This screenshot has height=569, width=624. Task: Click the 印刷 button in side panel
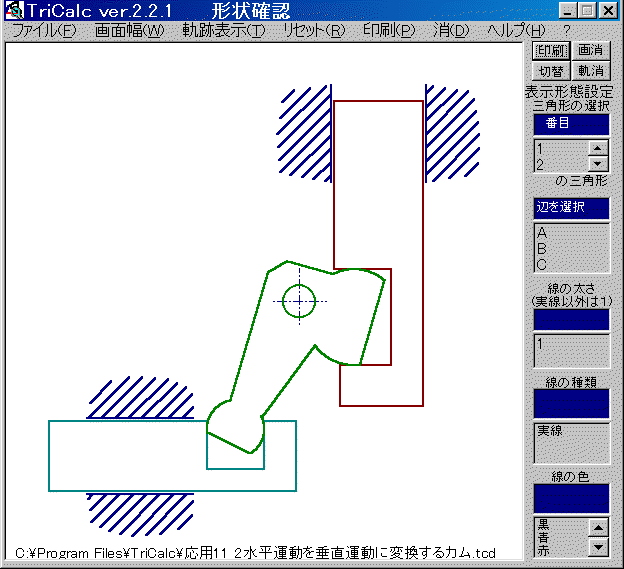tap(551, 51)
